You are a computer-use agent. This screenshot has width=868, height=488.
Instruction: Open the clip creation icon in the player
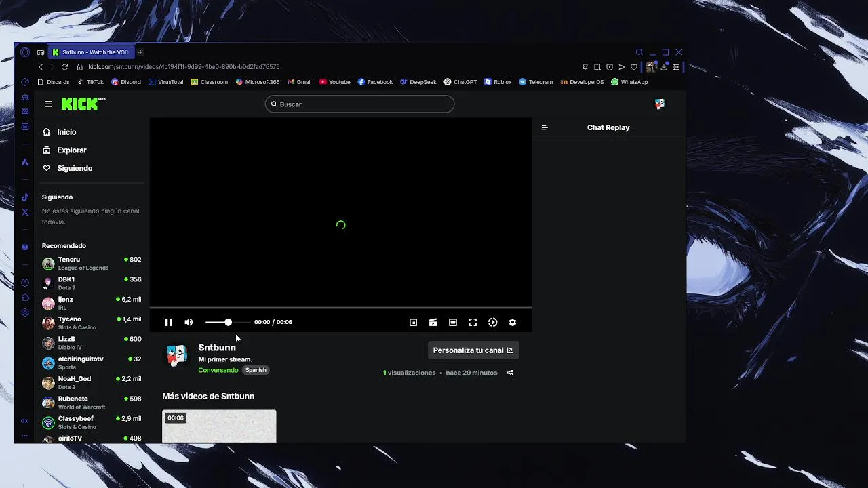coord(433,322)
